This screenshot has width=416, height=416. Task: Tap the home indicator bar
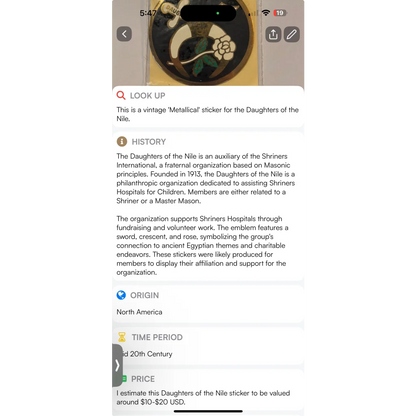point(208,411)
